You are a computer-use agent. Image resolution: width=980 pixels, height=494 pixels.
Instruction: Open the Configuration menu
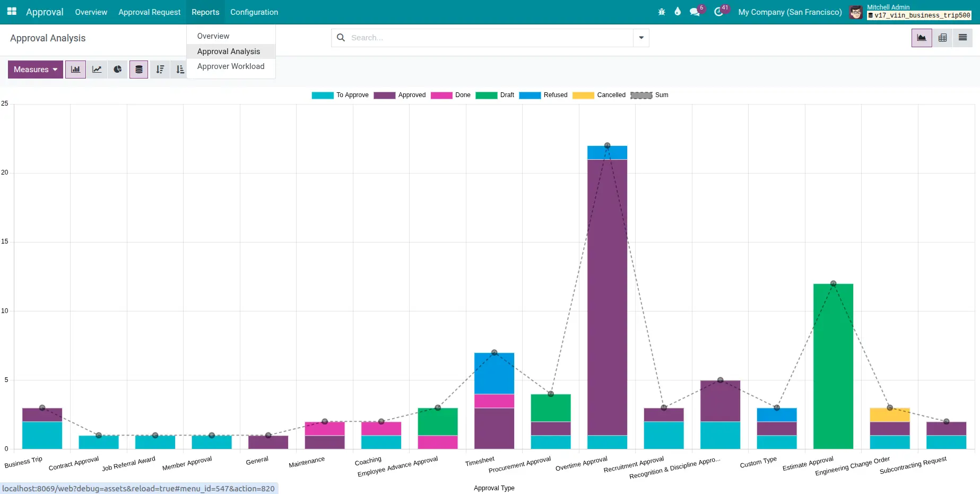coord(254,12)
